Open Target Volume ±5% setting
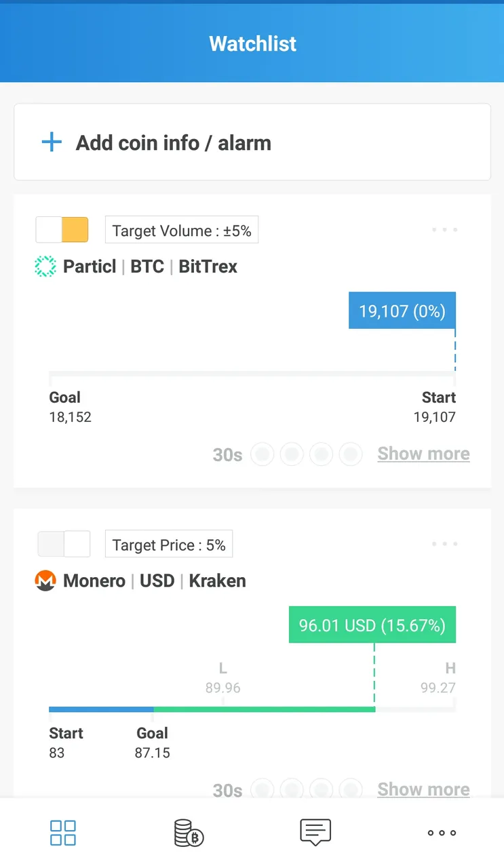504x868 pixels. click(x=182, y=231)
